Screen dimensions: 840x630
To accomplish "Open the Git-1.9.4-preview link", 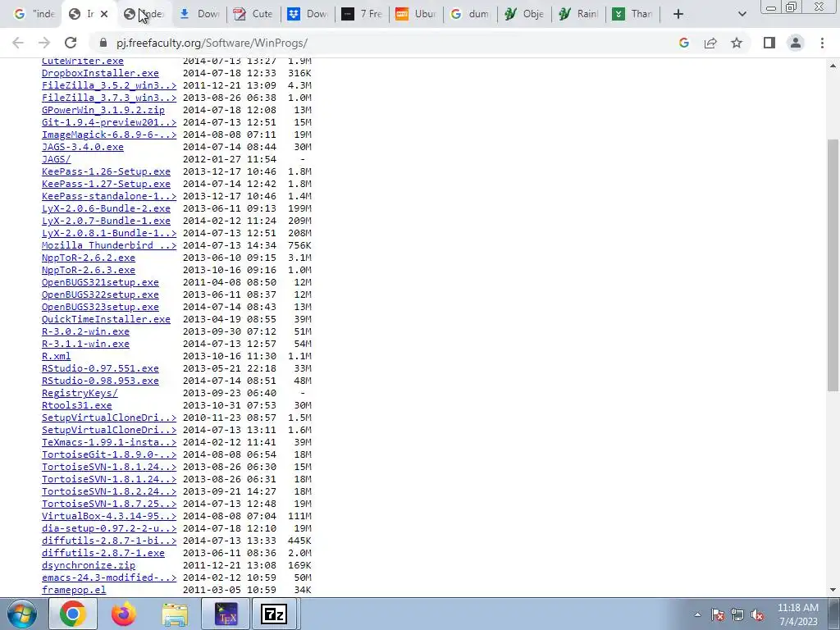I will [x=109, y=122].
